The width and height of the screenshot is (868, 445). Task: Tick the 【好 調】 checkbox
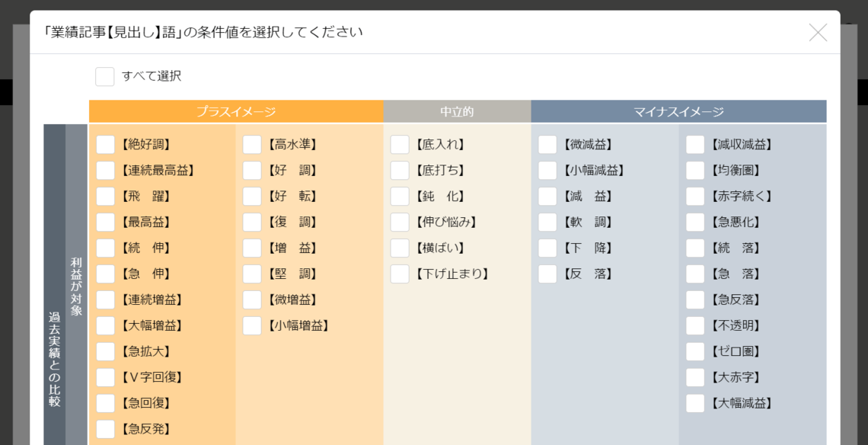click(x=252, y=171)
